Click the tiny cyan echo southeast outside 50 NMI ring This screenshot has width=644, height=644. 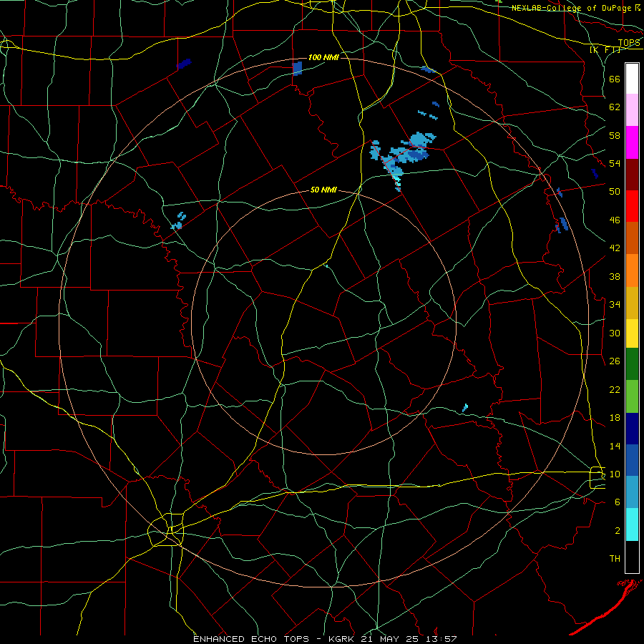point(465,408)
